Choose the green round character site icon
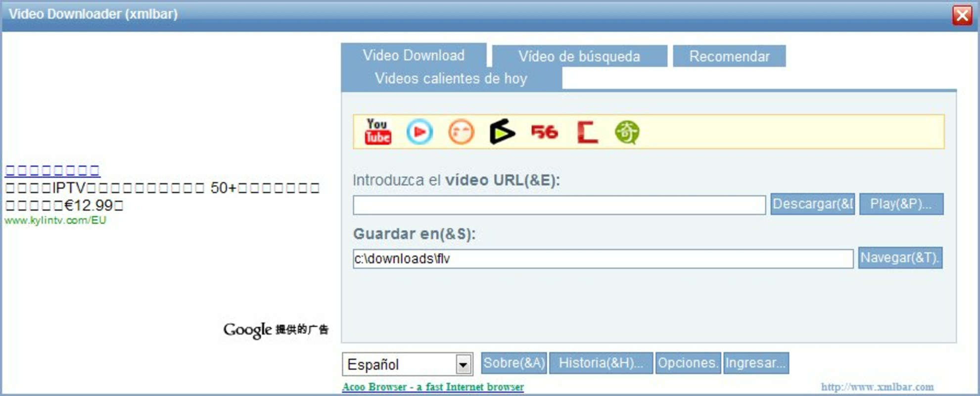The width and height of the screenshot is (980, 396). (627, 132)
